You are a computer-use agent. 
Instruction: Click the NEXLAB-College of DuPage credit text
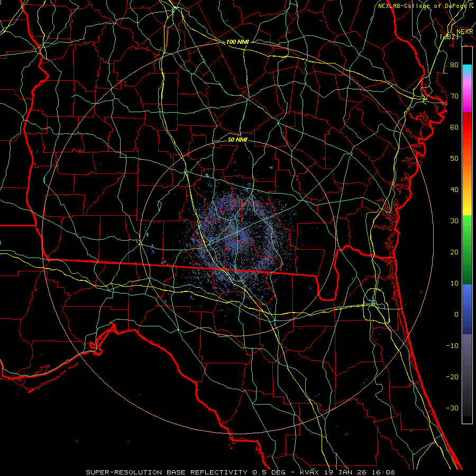426,6
